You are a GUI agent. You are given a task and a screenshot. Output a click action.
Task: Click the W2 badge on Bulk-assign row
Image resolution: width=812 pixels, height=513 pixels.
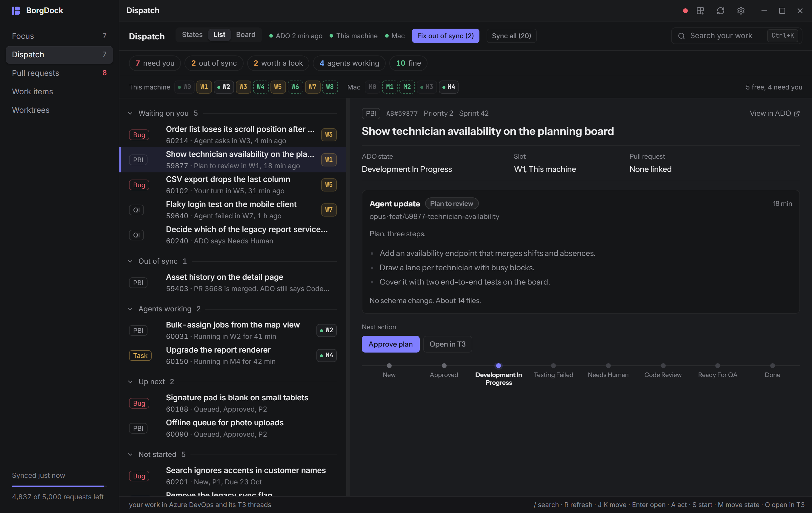[x=326, y=330]
